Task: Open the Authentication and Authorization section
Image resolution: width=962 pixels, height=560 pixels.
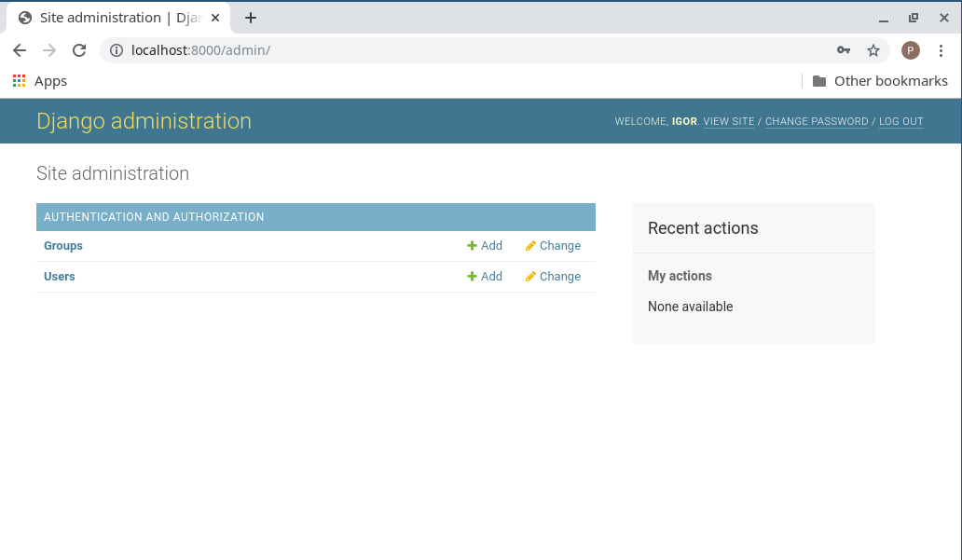Action: click(154, 217)
